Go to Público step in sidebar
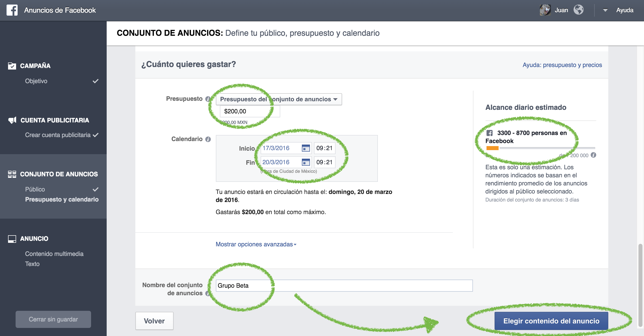This screenshot has height=336, width=644. [35, 189]
